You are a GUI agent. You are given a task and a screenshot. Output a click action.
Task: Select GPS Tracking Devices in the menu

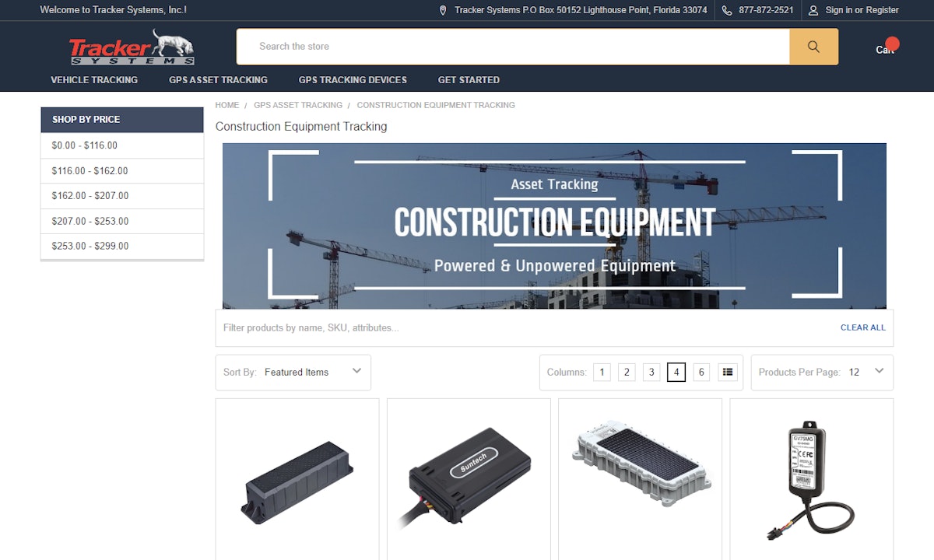coord(352,79)
